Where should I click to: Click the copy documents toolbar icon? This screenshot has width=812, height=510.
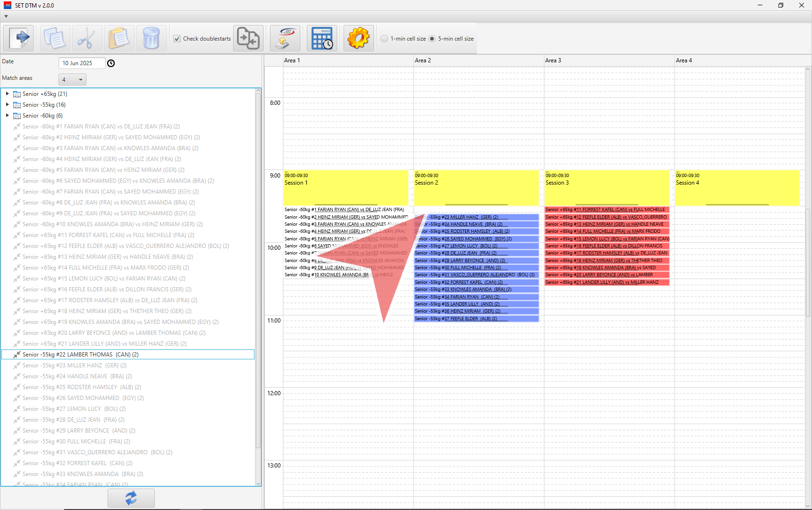(55, 38)
